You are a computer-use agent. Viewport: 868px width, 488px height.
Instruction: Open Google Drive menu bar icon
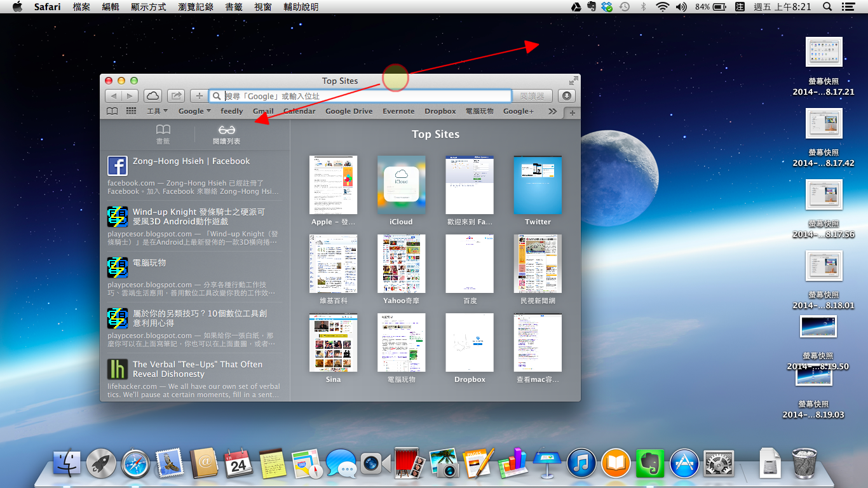[576, 7]
